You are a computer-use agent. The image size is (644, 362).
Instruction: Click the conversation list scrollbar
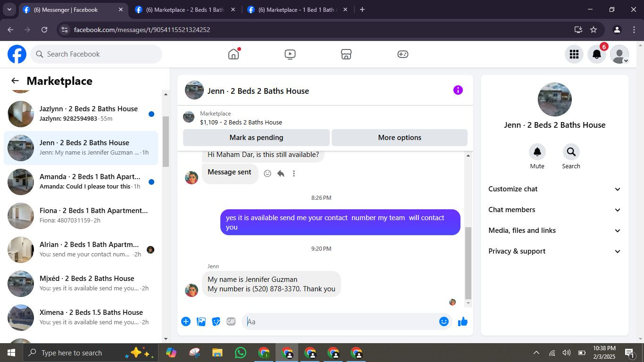(166, 141)
